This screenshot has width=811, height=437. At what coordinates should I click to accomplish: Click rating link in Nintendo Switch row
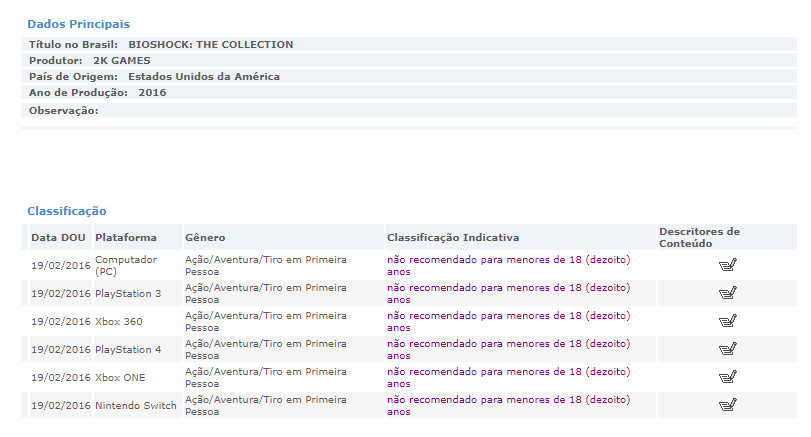(x=508, y=405)
